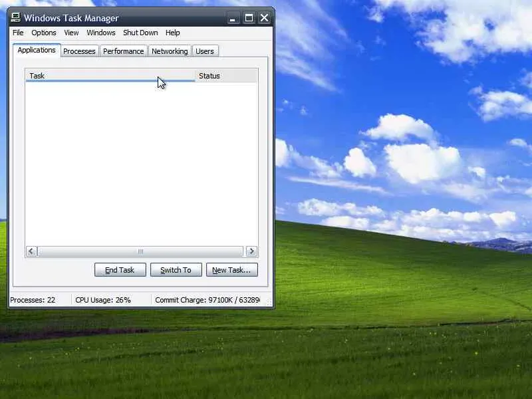Maximize the Task Manager window
Image resolution: width=532 pixels, height=399 pixels.
(249, 18)
